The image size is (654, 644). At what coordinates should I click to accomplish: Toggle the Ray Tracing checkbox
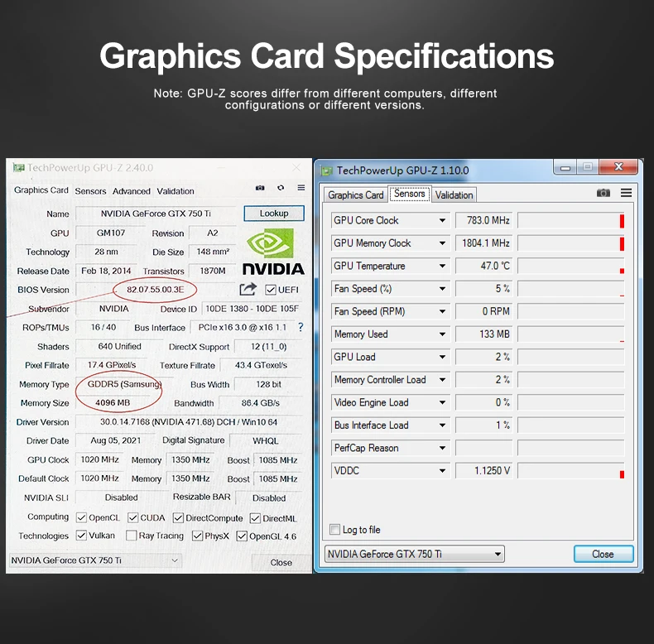(131, 536)
